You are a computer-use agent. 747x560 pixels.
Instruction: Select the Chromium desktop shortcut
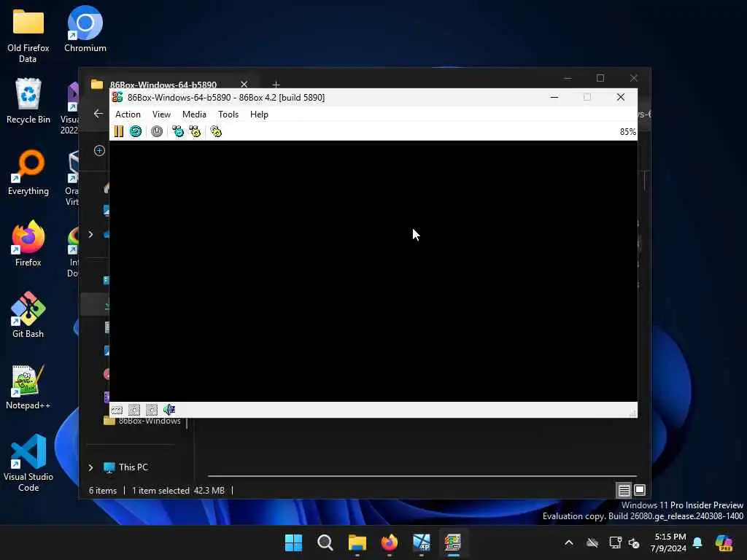coord(85,29)
